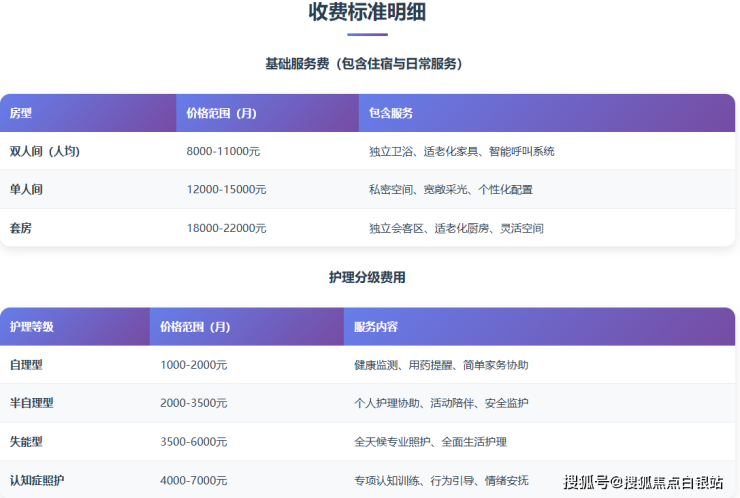Select the 认知症照护 row label
The image size is (740, 498).
[x=37, y=480]
